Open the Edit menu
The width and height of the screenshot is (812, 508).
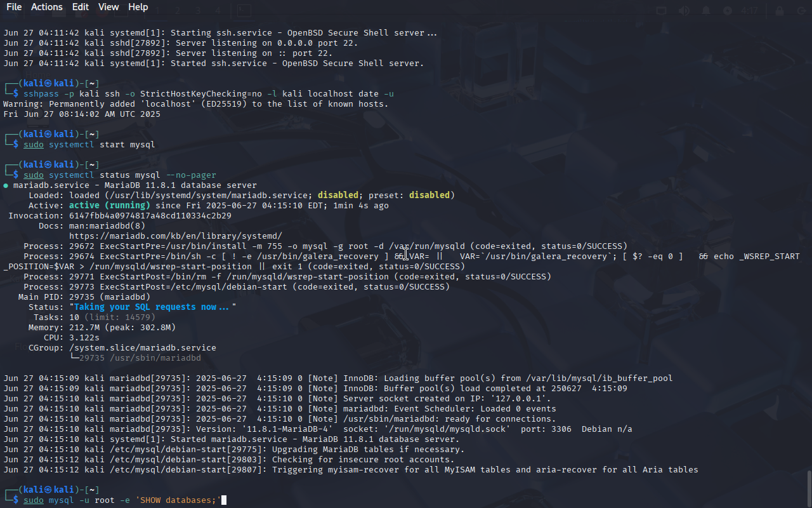pos(81,7)
